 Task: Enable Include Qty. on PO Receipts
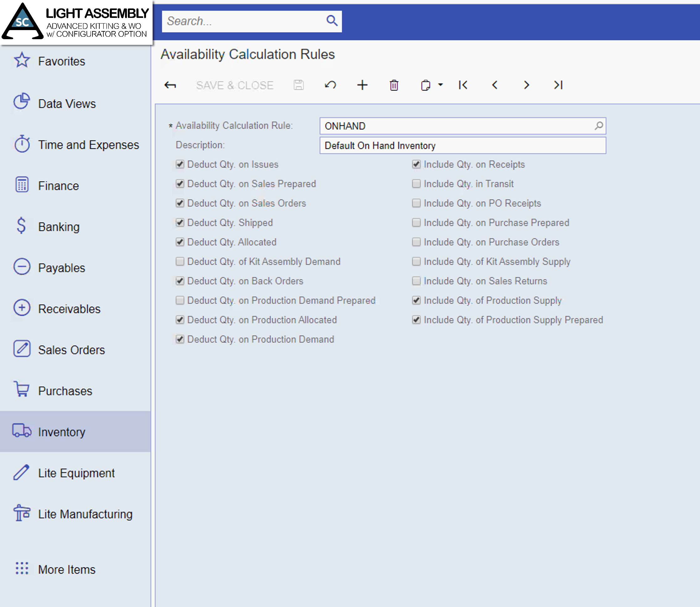[416, 203]
